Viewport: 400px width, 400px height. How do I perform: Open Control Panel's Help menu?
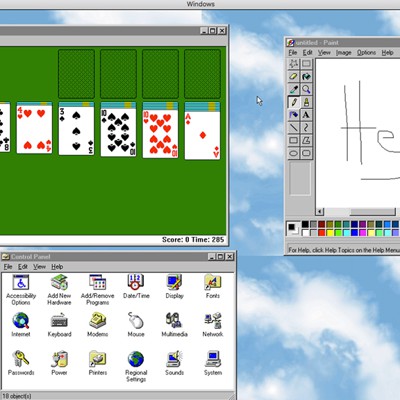tap(57, 267)
